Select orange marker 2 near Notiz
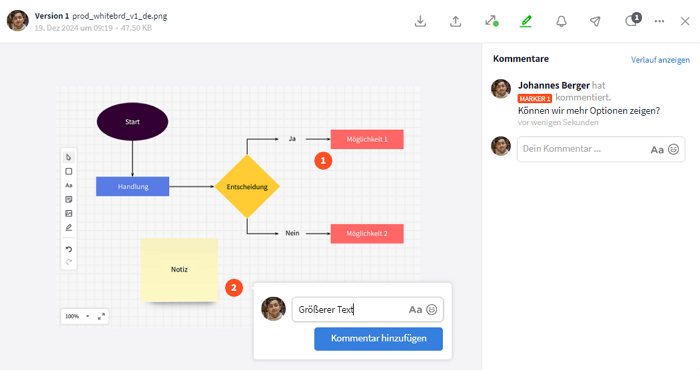This screenshot has width=700, height=370. [233, 288]
